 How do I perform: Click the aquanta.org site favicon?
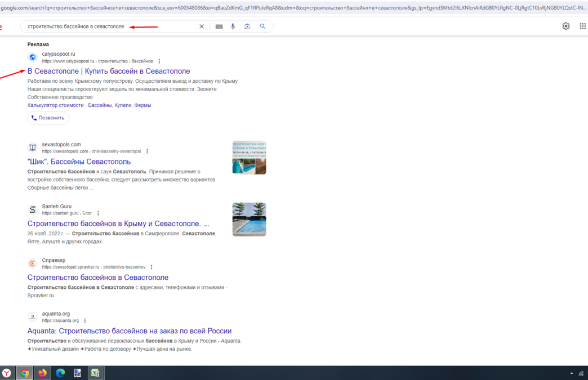[33, 316]
